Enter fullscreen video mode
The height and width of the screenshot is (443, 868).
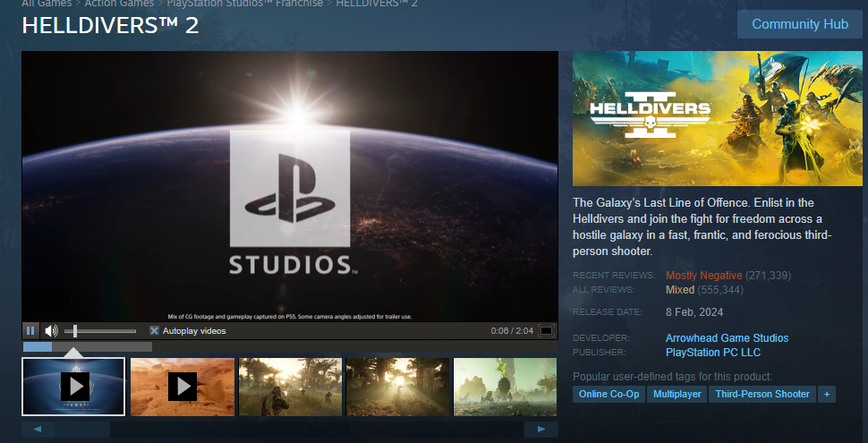click(x=547, y=330)
